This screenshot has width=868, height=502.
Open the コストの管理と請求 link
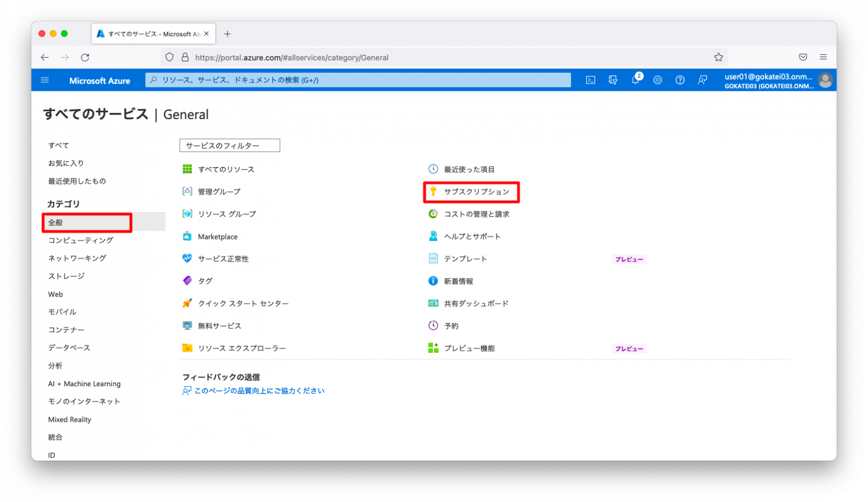[x=476, y=214]
